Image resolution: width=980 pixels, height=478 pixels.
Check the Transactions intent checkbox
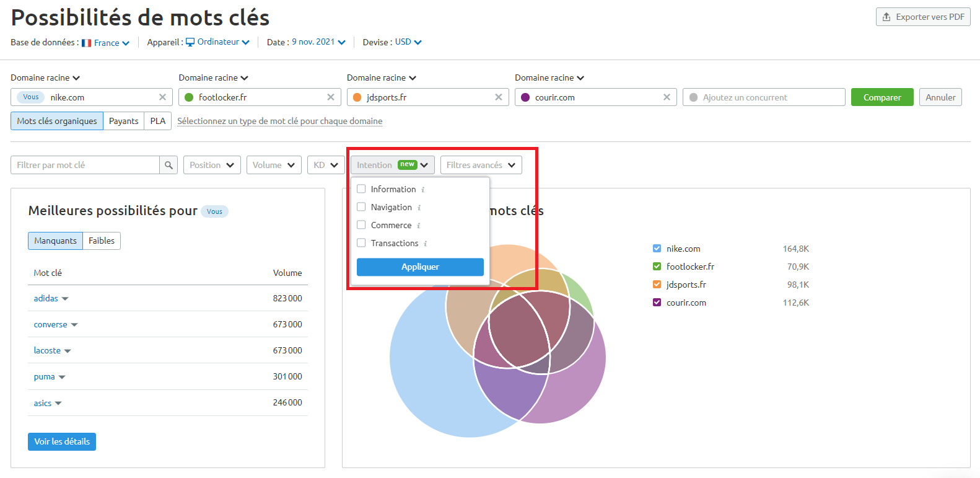(361, 243)
